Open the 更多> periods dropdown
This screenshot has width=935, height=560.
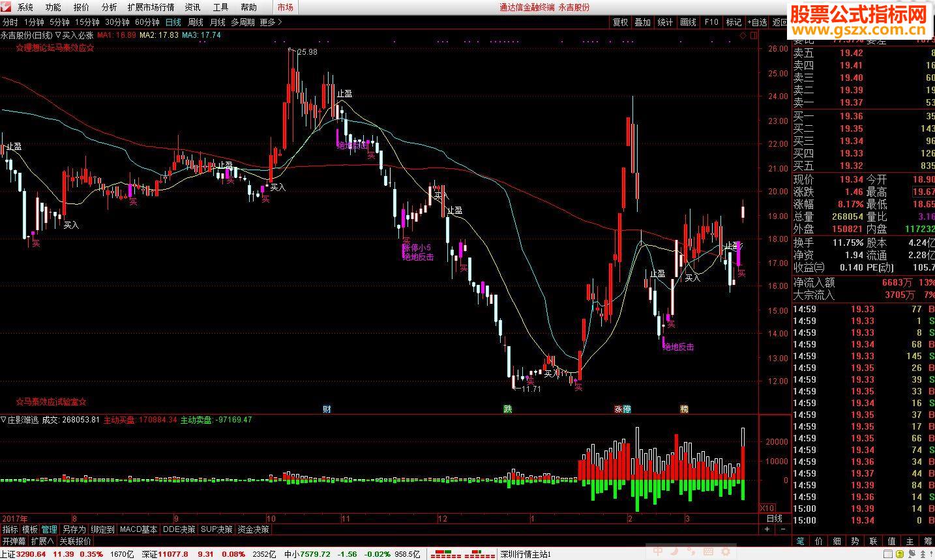[271, 22]
